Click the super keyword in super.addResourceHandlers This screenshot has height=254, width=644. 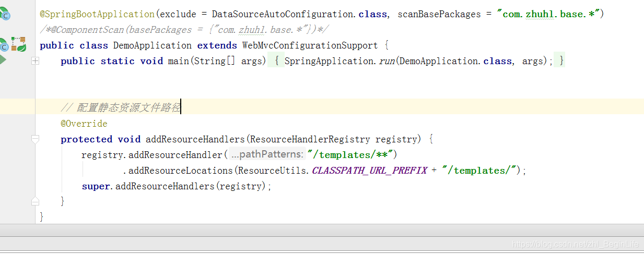[x=96, y=186]
